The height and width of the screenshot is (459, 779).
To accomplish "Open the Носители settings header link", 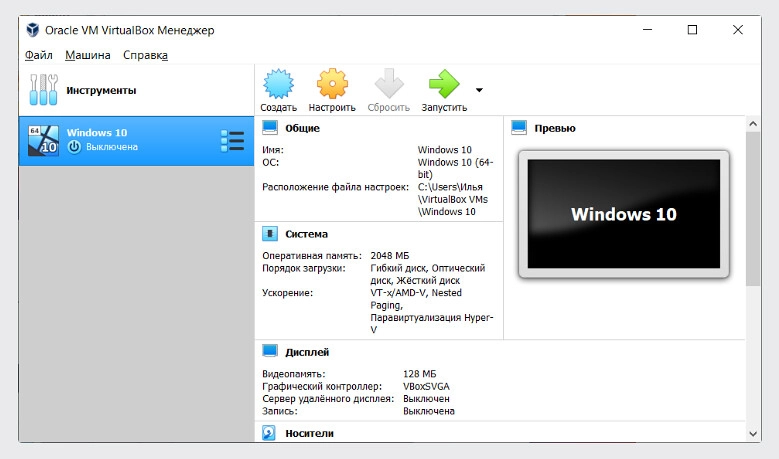I will click(309, 433).
